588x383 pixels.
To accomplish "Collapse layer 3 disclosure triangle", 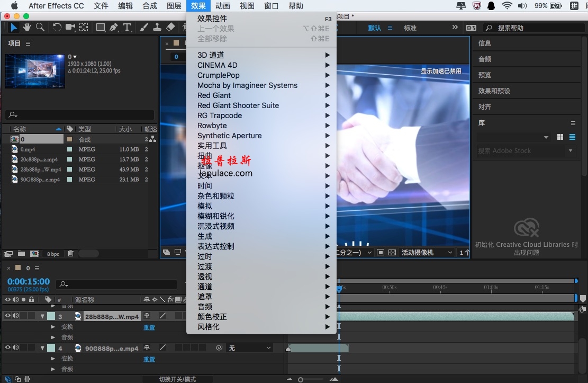I will click(42, 316).
